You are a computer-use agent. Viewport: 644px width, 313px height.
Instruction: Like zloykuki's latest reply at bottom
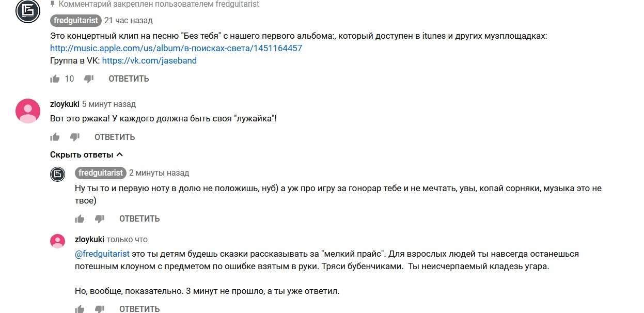tap(80, 309)
